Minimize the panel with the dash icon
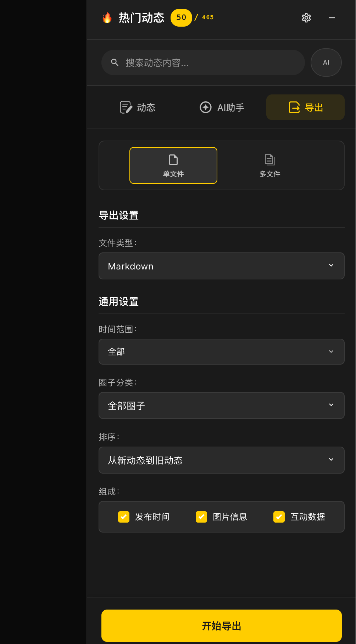 click(x=332, y=18)
